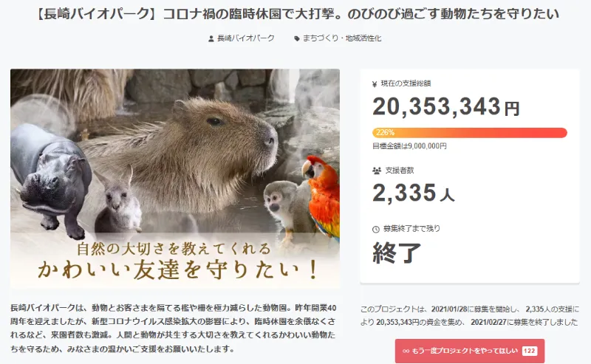
Task: Click the project description paragraph
Action: 173,329
